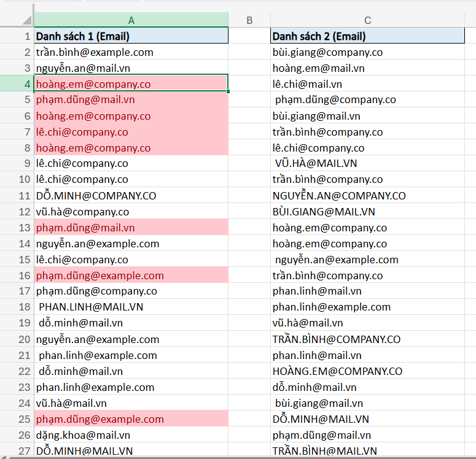Viewport: 476px width, 459px height.
Task: Select cell nguyễn.an@mail.vn in column A
Action: coord(131,68)
